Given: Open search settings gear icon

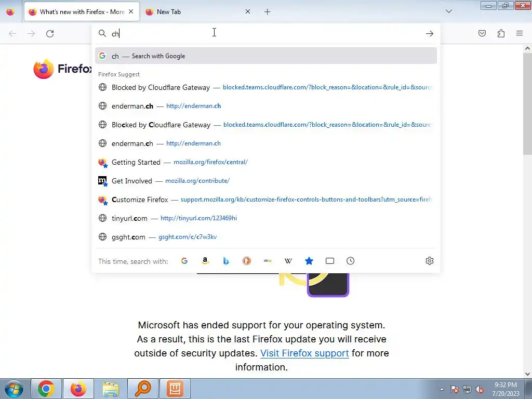Looking at the screenshot, I should tap(430, 261).
